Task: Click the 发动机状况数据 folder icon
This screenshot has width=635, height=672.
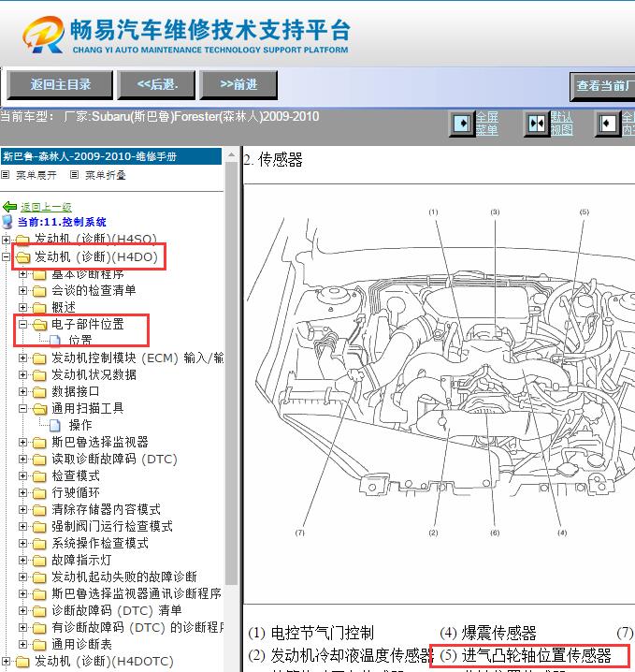Action: click(x=40, y=375)
